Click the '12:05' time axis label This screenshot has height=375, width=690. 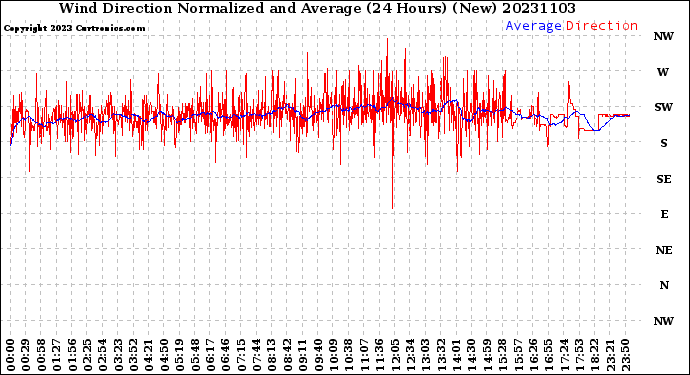coord(395,355)
